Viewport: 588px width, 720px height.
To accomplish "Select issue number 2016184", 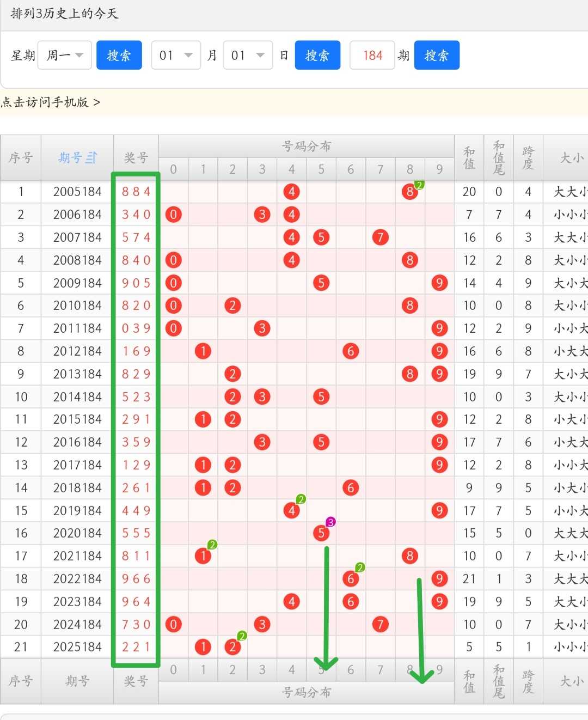I will [77, 442].
